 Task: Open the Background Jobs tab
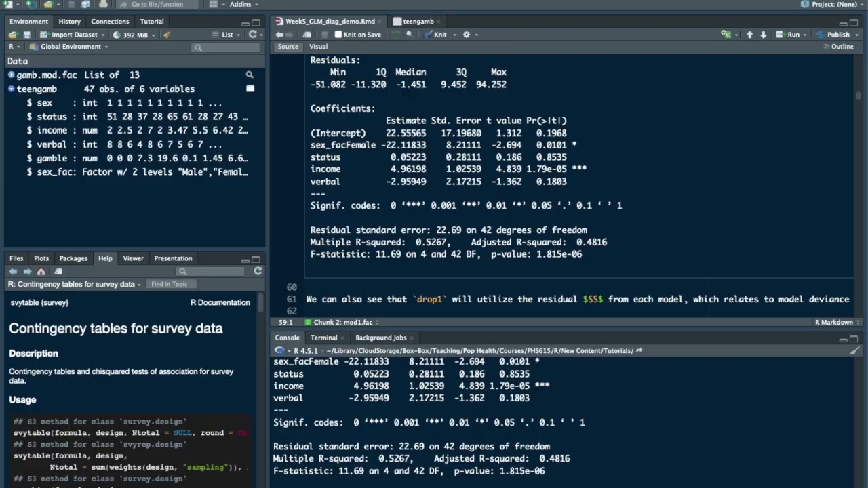click(380, 338)
